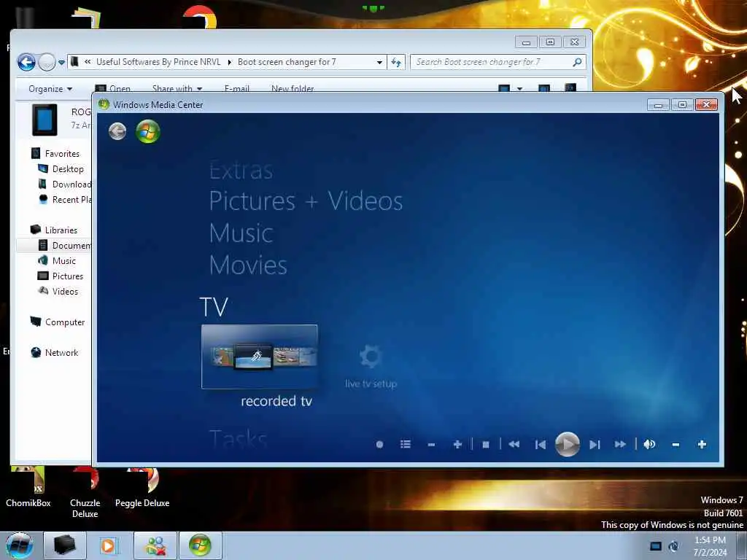This screenshot has height=560, width=747.
Task: Click Explorer back navigation arrow
Action: click(x=27, y=62)
